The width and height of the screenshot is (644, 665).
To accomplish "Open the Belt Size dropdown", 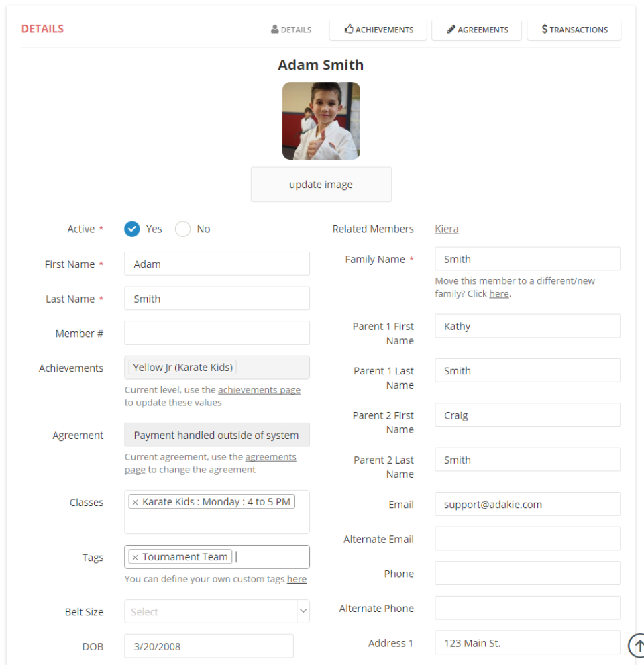I will point(303,611).
